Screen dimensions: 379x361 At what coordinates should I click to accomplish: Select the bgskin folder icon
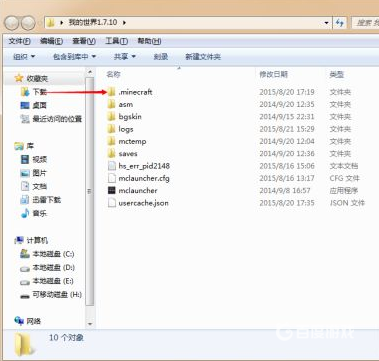click(x=111, y=117)
